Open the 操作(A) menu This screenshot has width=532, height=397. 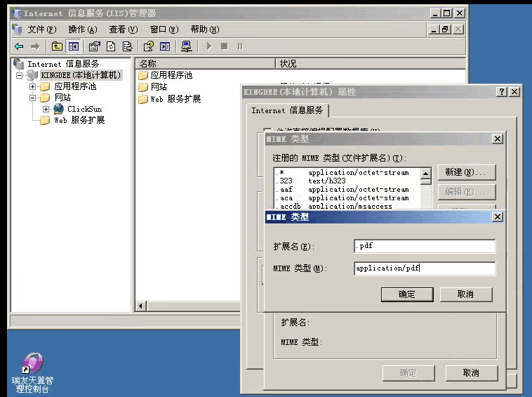(x=83, y=30)
